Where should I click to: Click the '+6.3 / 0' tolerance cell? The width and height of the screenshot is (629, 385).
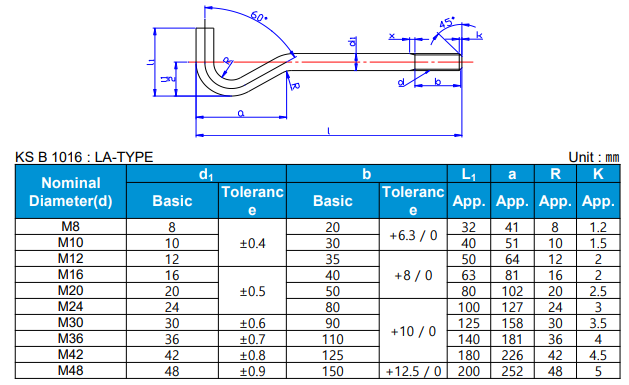coord(413,235)
